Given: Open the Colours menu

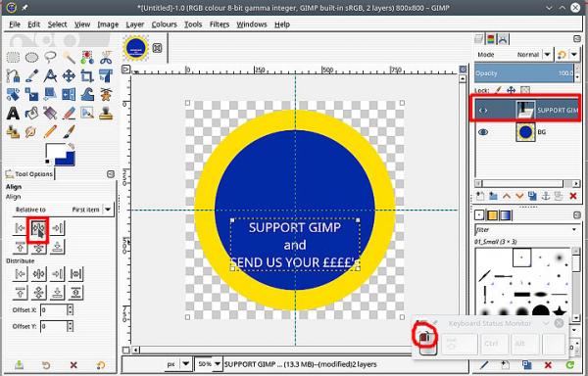Looking at the screenshot, I should 165,24.
